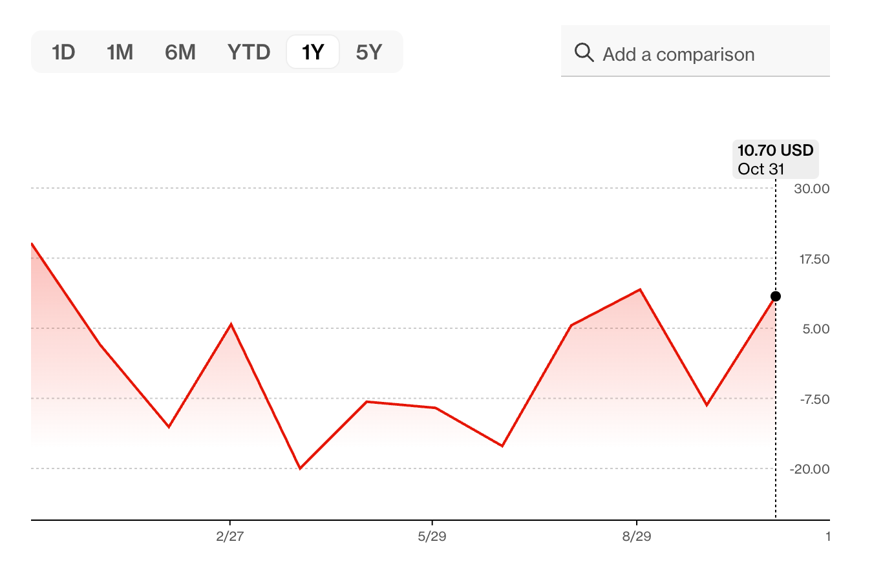The width and height of the screenshot is (883, 588).
Task: Click the 5/29 axis label
Action: pos(434,536)
